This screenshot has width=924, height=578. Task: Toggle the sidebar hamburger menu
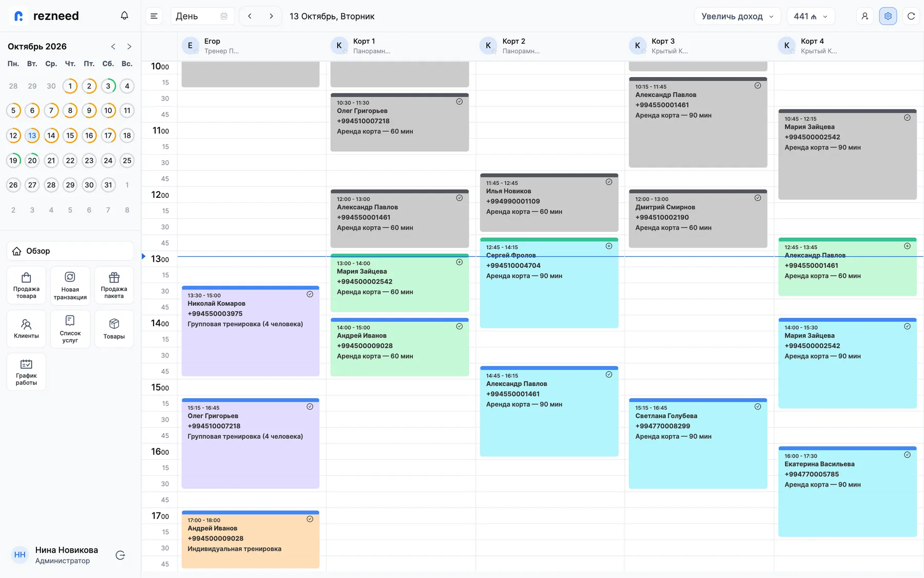(x=154, y=16)
